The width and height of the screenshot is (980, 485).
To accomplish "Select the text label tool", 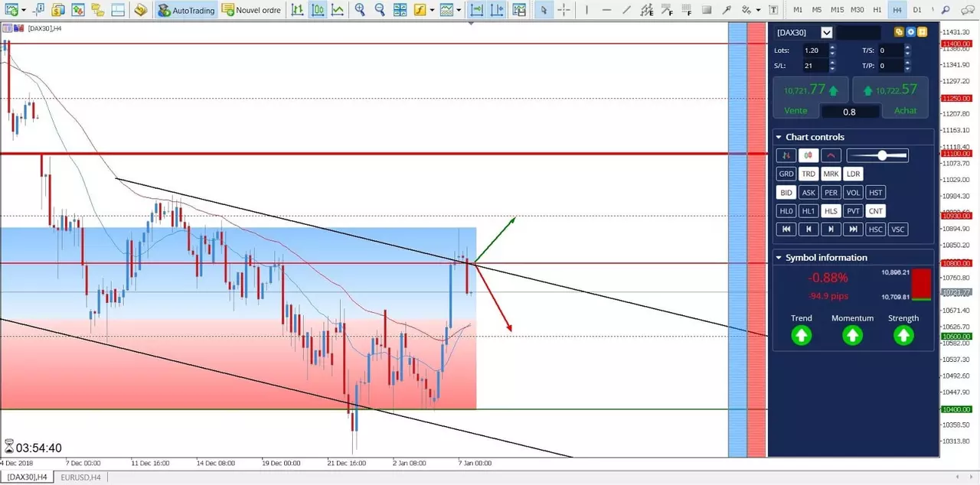I will tap(773, 10).
